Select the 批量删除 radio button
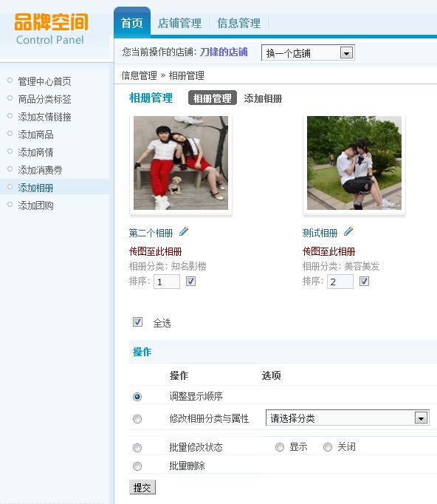Screen dimensions: 437x504 pos(137,466)
